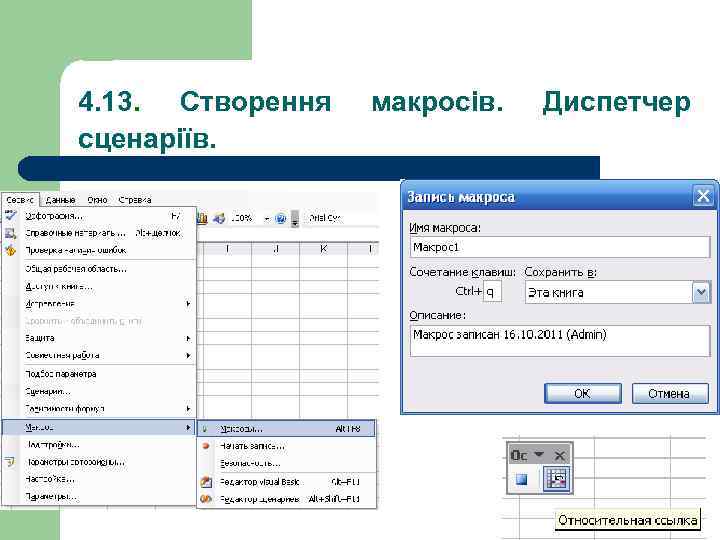
Task: Click the toolbar options overflow arrow
Action: coord(295,219)
